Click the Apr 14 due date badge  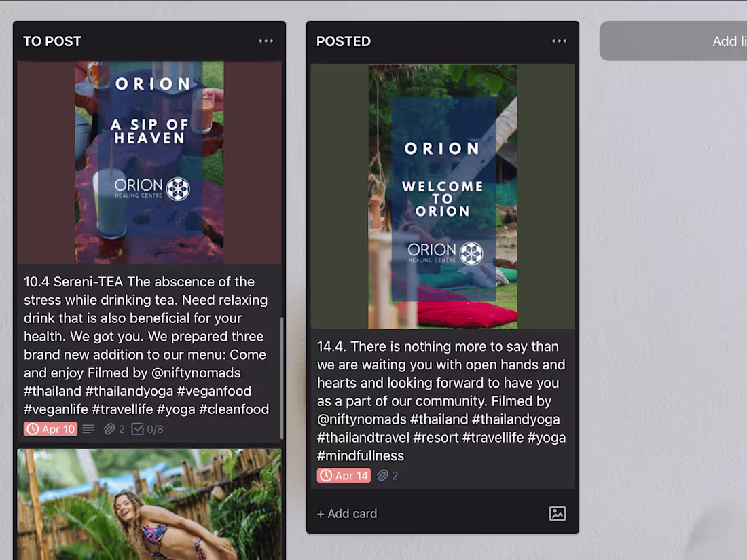tap(344, 475)
